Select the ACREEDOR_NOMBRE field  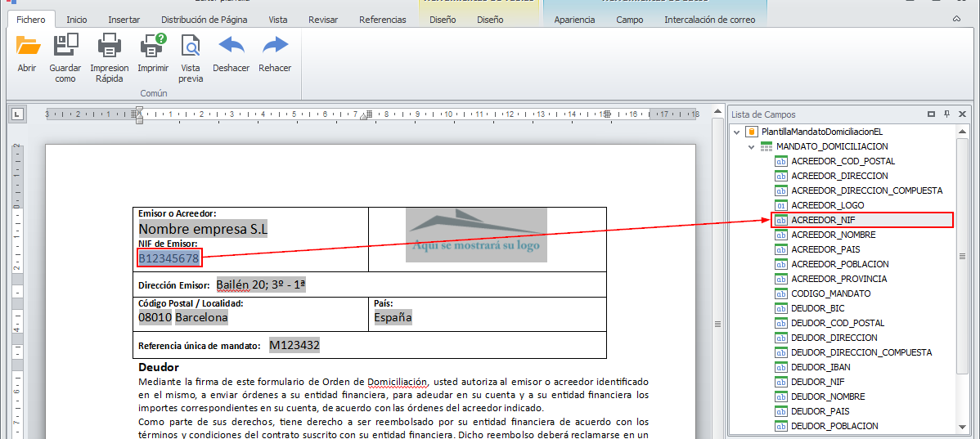pyautogui.click(x=833, y=235)
